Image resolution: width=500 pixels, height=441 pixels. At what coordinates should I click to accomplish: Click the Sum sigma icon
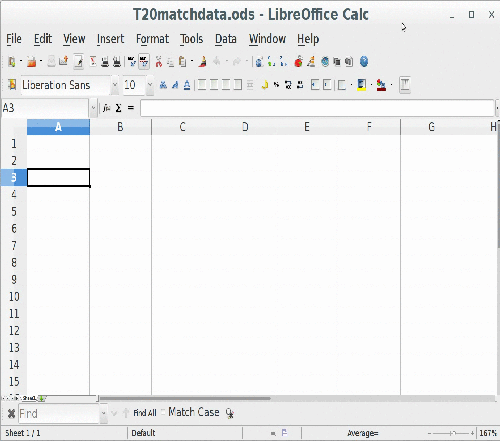pos(118,108)
